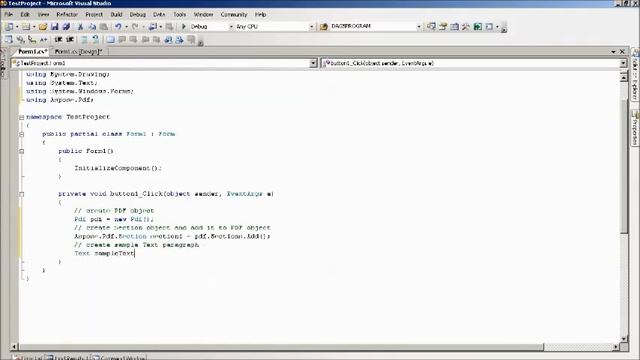Comment out the selected lines icon
This screenshot has width=640, height=360.
pos(84,40)
